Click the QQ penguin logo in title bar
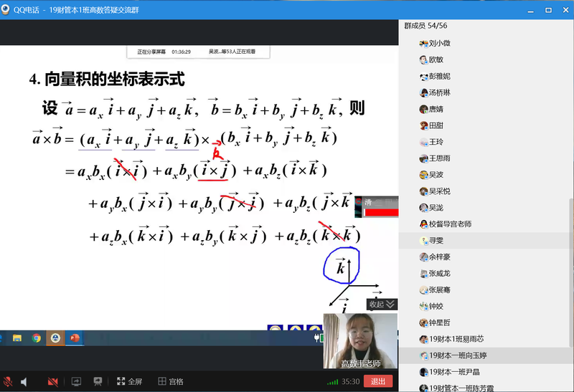The width and height of the screenshot is (574, 392). (5, 9)
